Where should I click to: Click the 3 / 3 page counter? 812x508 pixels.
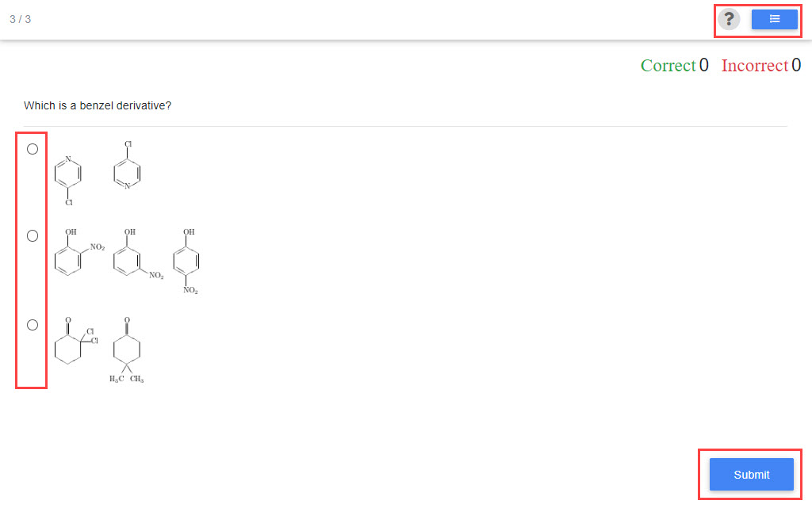20,19
